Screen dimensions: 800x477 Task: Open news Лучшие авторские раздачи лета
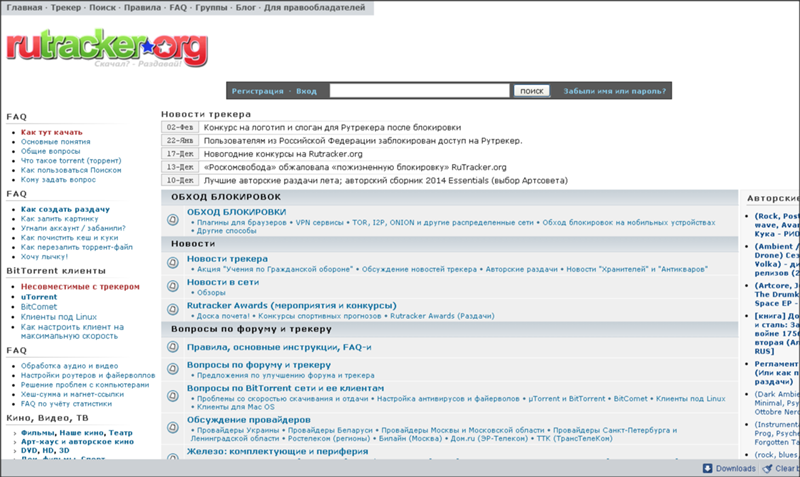pos(386,181)
